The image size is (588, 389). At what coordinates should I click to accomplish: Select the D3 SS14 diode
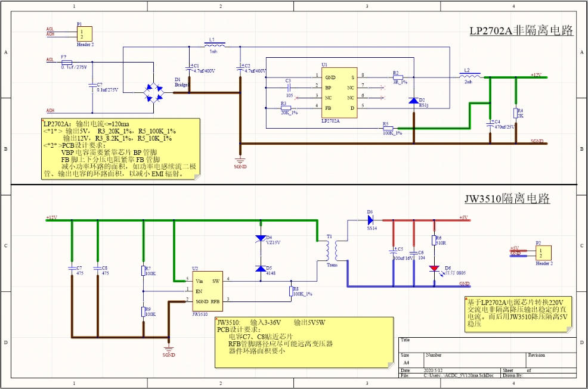click(x=370, y=220)
